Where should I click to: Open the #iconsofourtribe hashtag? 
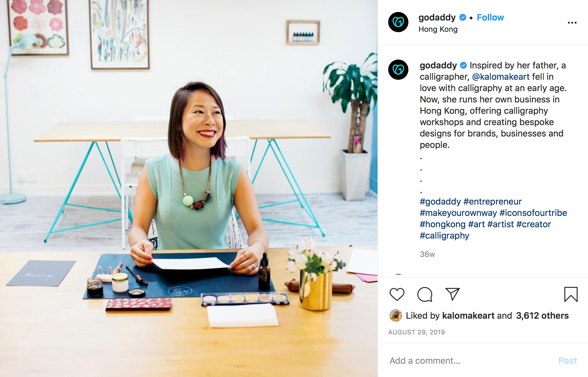tap(533, 213)
